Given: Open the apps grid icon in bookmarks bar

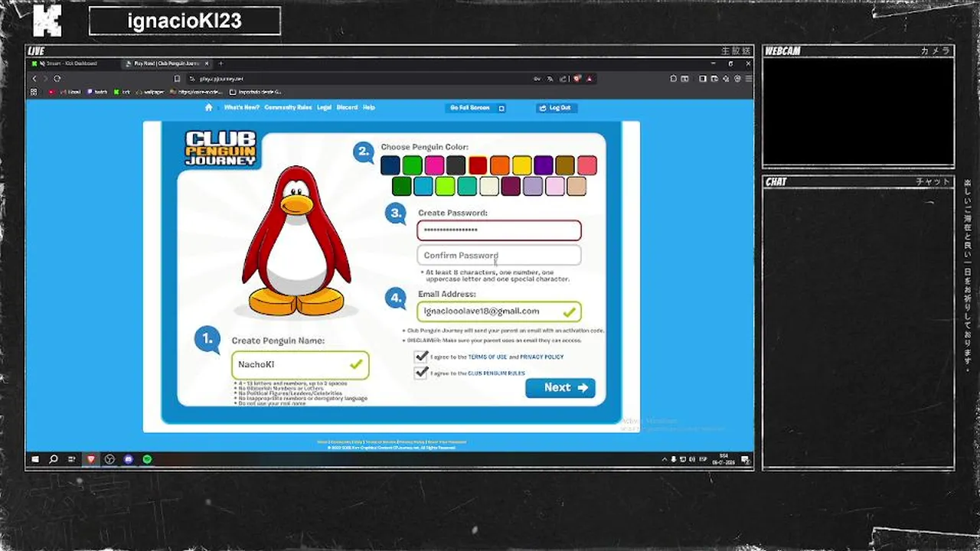Looking at the screenshot, I should tap(34, 92).
